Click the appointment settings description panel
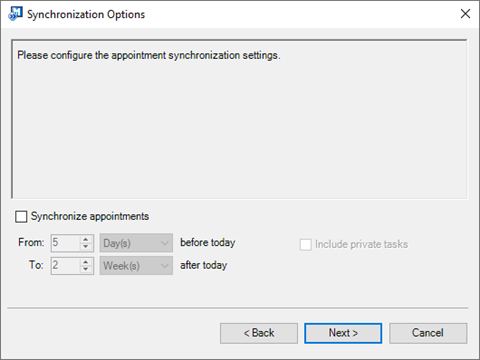Viewport: 480px width, 360px height. pos(239,119)
